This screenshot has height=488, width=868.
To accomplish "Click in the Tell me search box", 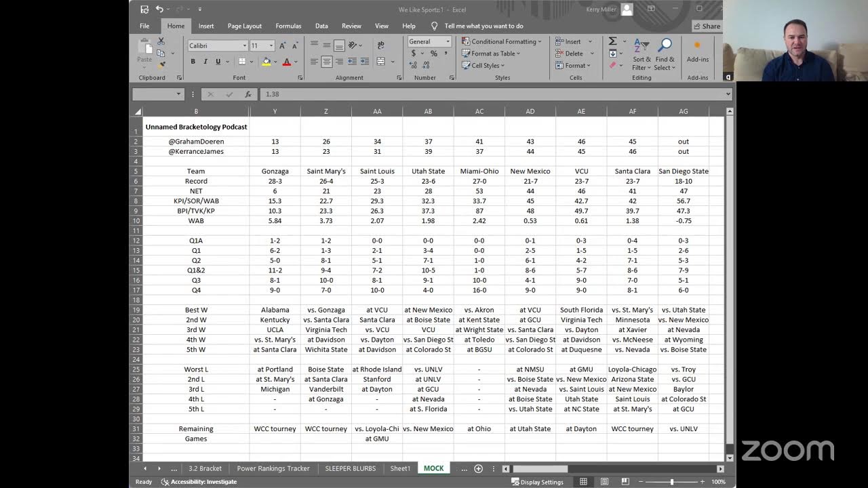I will click(x=484, y=26).
